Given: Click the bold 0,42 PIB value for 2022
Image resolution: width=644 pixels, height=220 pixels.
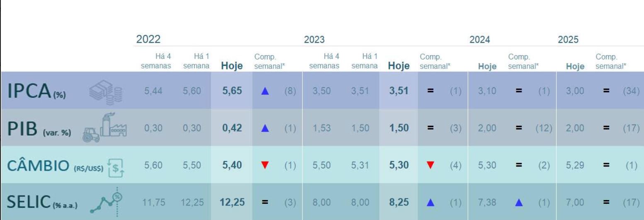Looking at the screenshot, I should pyautogui.click(x=232, y=128).
